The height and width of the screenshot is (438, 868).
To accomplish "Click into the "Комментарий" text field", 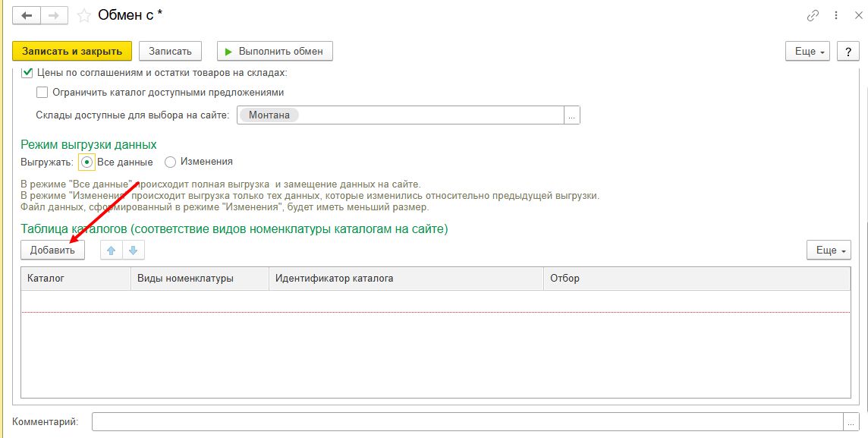I will [467, 421].
